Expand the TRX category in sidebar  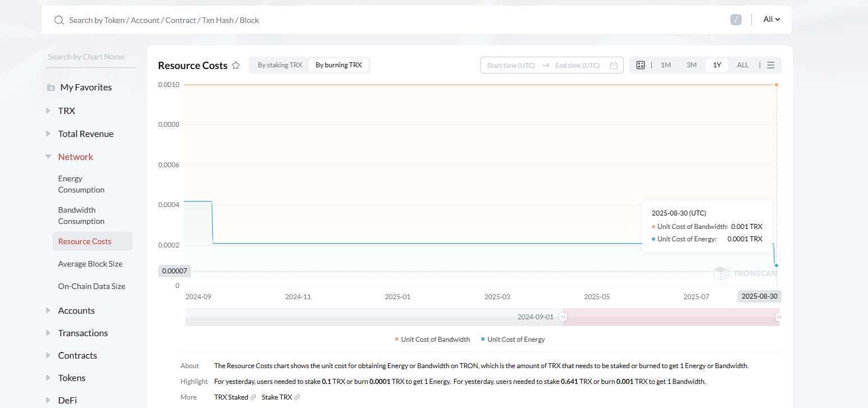click(66, 111)
